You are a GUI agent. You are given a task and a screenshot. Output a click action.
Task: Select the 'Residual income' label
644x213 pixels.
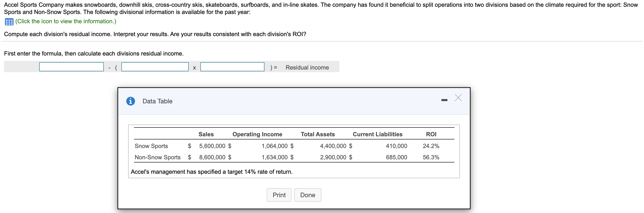[307, 67]
